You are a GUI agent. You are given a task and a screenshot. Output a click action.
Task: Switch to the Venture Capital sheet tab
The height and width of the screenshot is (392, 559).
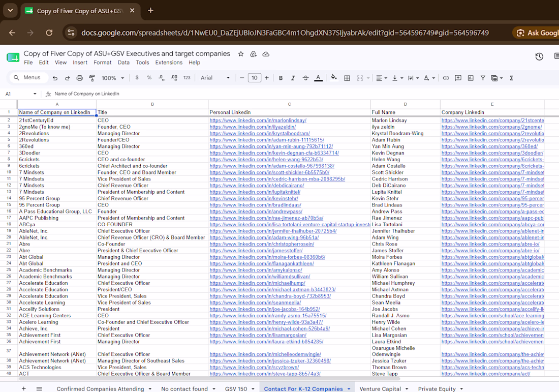point(380,389)
